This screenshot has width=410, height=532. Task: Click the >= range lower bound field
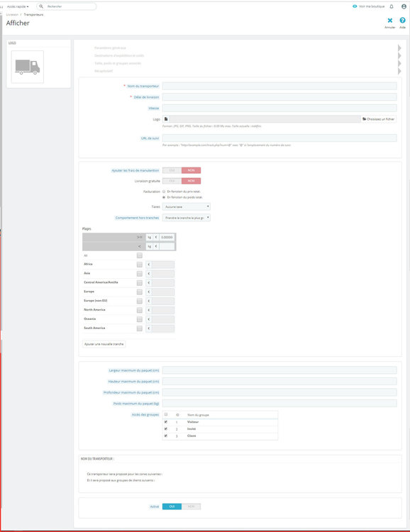click(167, 237)
